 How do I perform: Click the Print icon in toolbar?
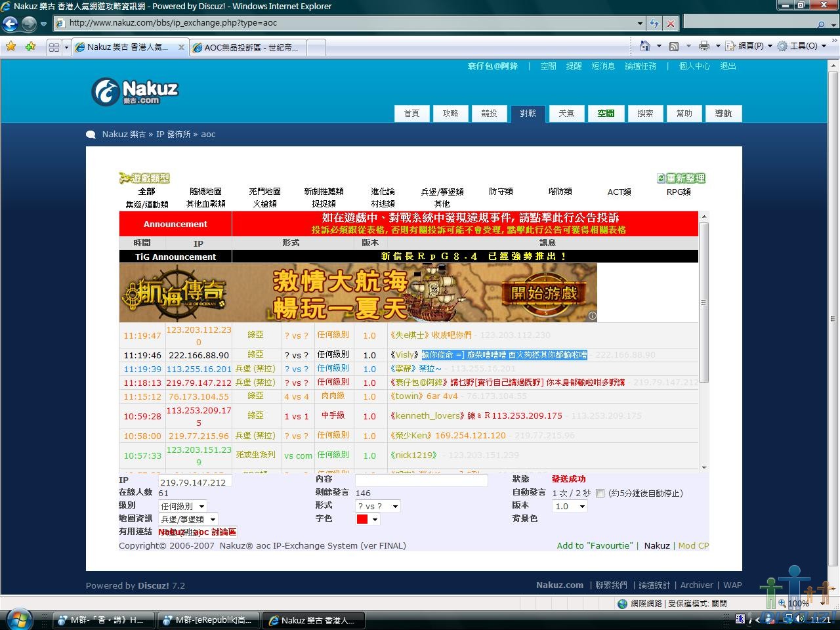coord(704,46)
